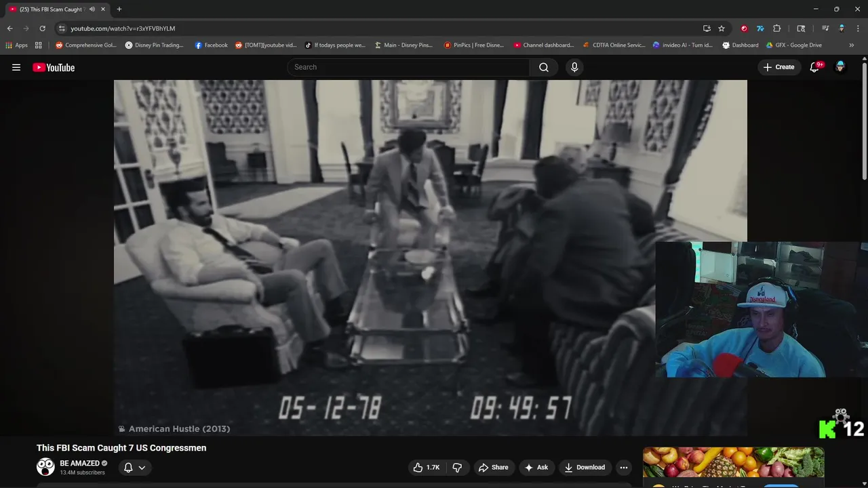Open media controls icon
The width and height of the screenshot is (868, 488).
[x=825, y=28]
